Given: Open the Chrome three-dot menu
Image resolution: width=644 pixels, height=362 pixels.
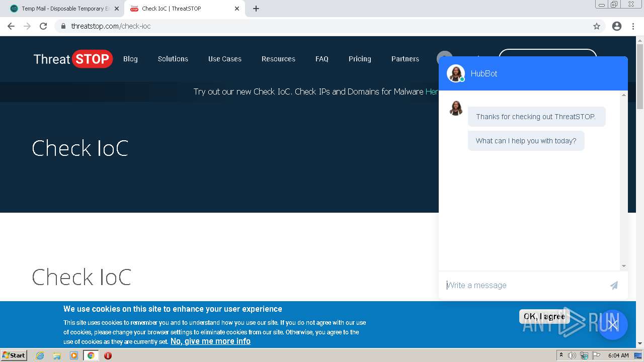Looking at the screenshot, I should [x=633, y=26].
